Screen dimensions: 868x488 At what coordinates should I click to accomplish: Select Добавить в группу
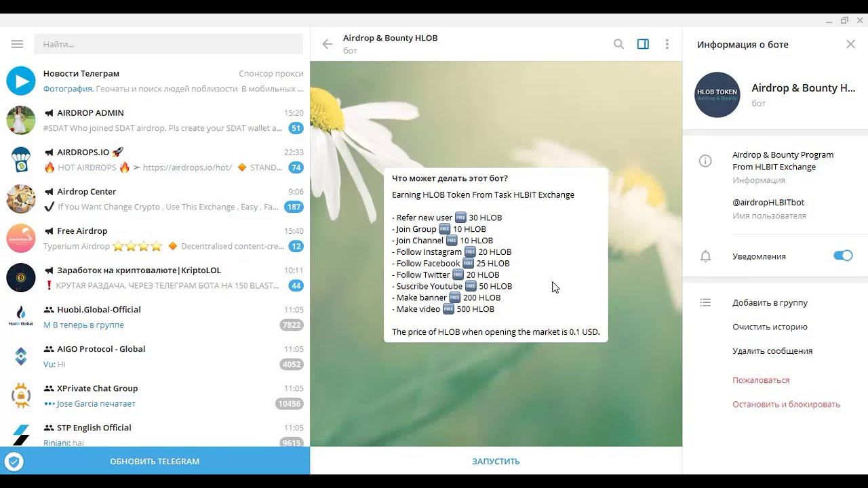coord(770,303)
